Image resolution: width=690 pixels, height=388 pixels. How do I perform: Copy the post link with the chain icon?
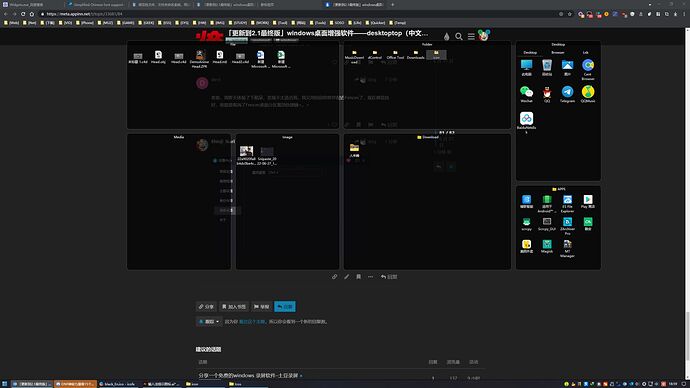(x=334, y=277)
